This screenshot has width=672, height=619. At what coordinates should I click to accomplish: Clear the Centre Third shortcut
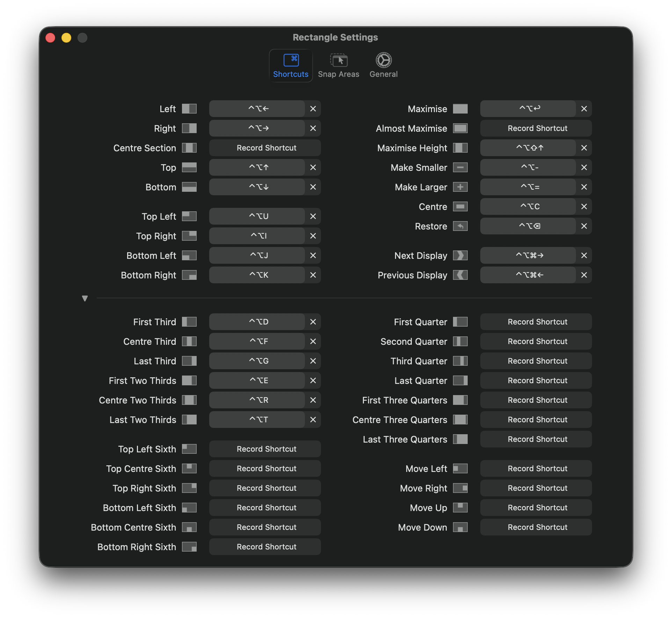coord(313,341)
